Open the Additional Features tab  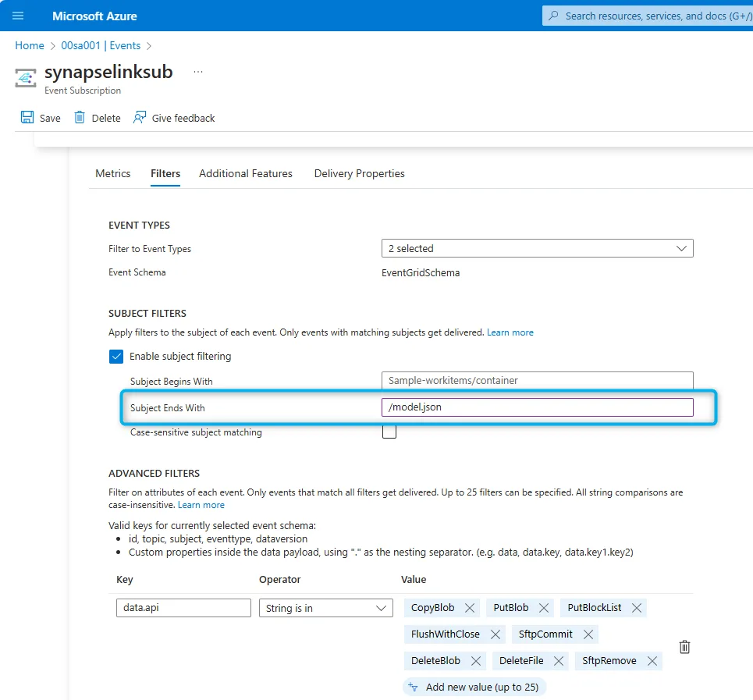[246, 173]
